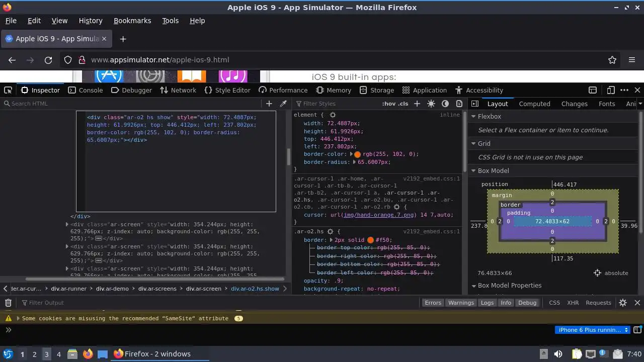This screenshot has width=644, height=362.
Task: Toggle print media simulation
Action: click(459, 104)
